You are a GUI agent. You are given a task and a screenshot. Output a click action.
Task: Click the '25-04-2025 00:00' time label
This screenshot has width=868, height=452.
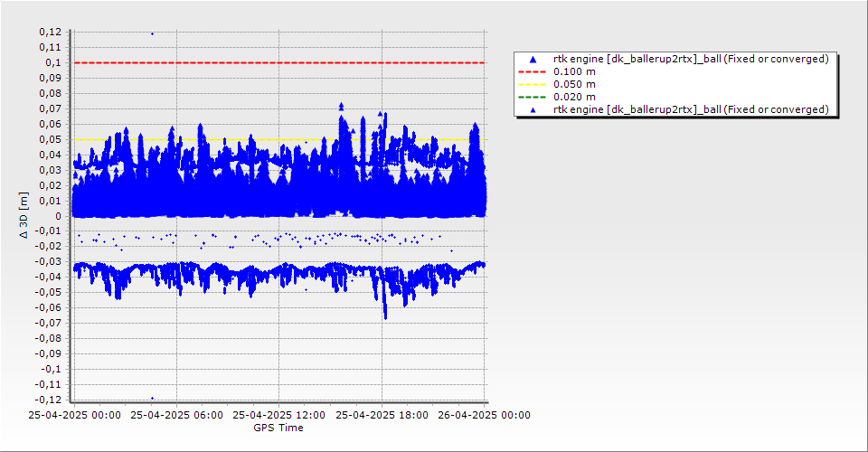tap(75, 415)
